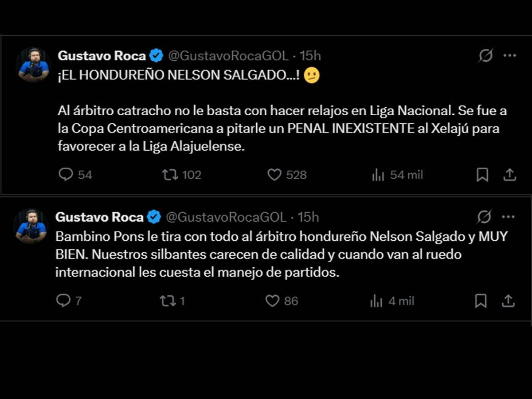Screen dimensions: 532x399
Task: Open view analytics showing 54 mil views
Action: point(378,175)
